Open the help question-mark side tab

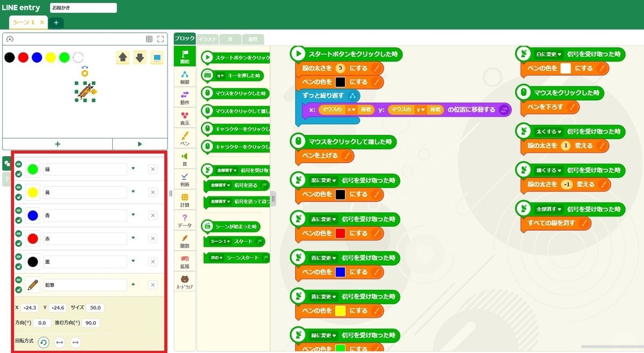[x=6, y=180]
